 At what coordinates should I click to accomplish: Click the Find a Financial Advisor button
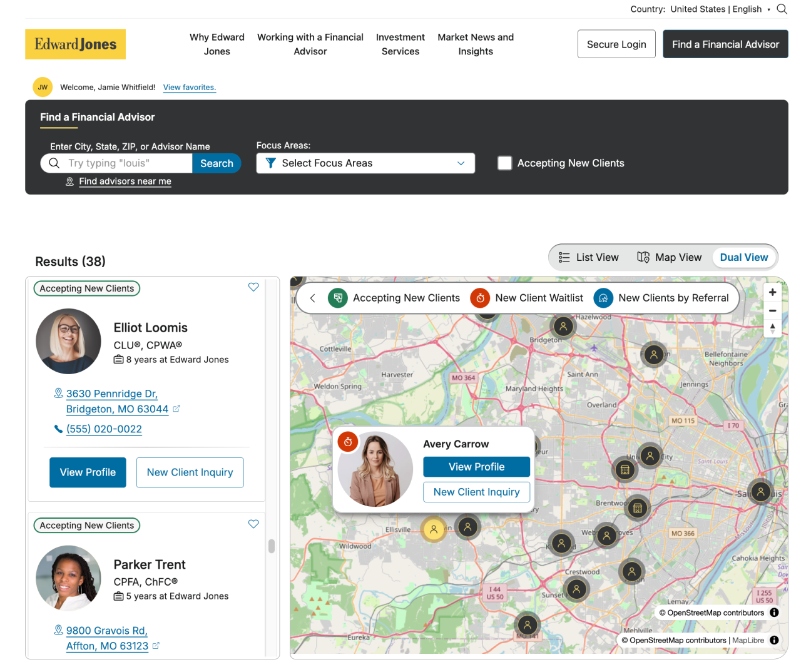coord(725,44)
